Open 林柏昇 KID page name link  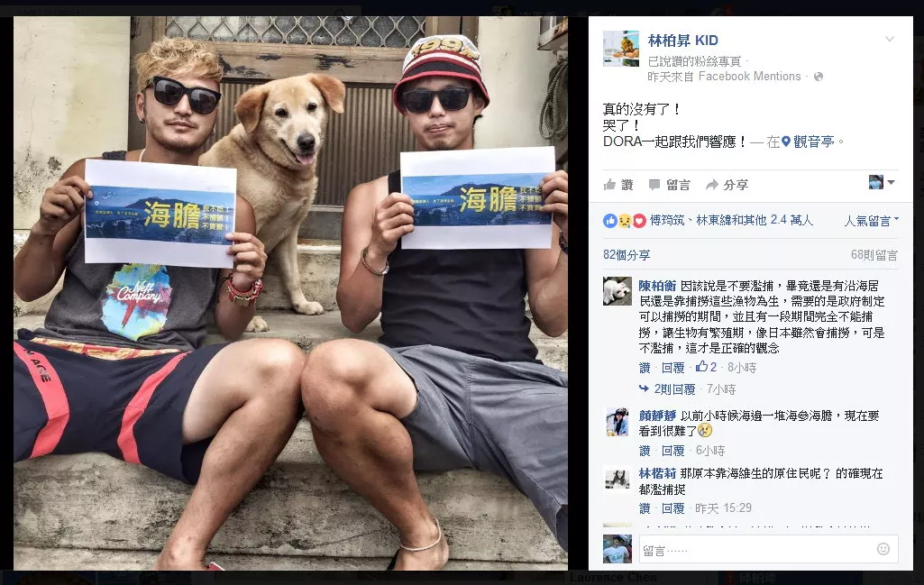[x=683, y=41]
